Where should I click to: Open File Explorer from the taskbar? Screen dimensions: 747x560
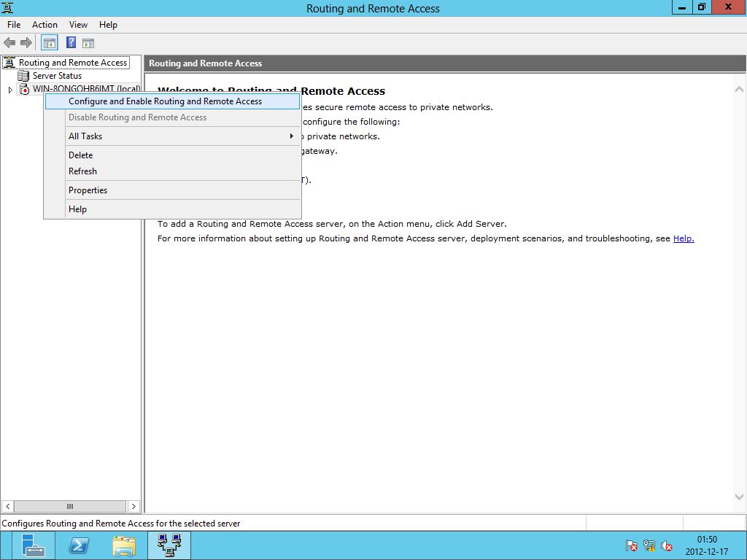(x=124, y=545)
